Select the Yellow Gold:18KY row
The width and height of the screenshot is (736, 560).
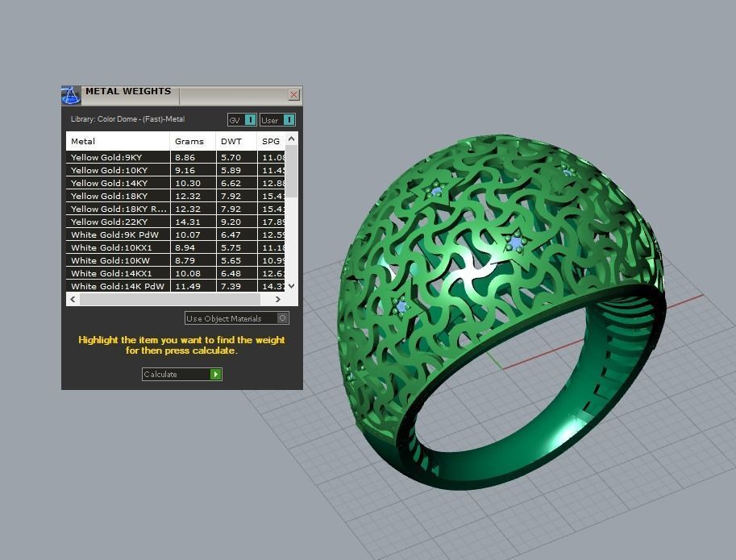tap(176, 196)
